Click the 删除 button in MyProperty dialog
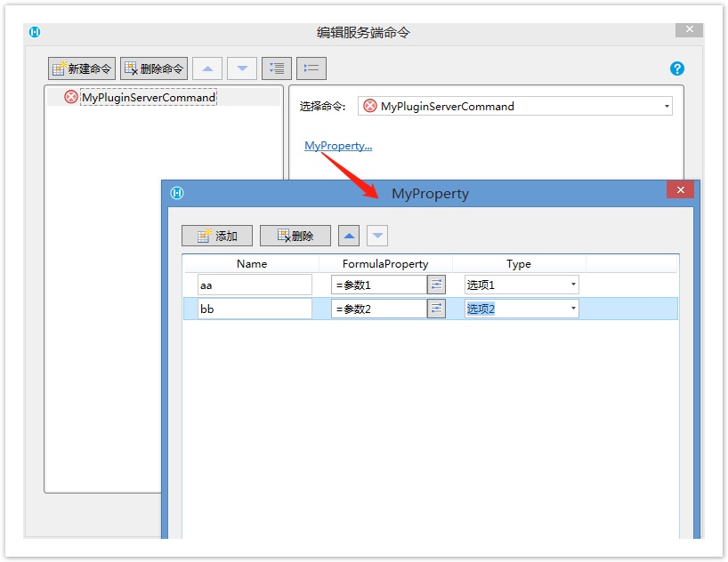The image size is (728, 562). click(295, 236)
